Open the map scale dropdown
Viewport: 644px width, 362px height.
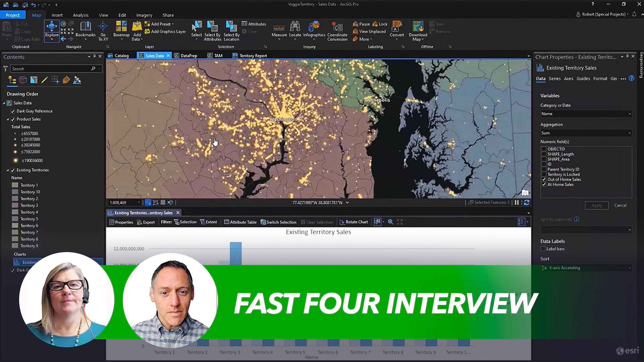coord(139,202)
